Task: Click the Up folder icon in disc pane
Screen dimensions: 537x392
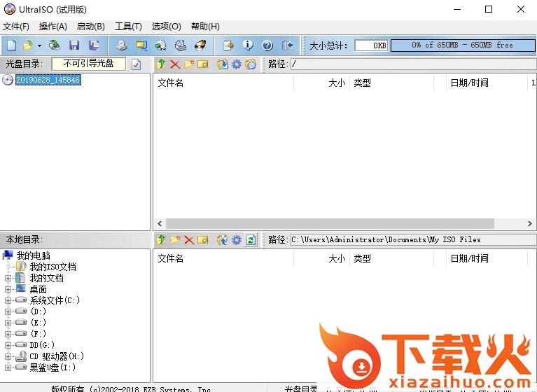Action: coord(161,64)
